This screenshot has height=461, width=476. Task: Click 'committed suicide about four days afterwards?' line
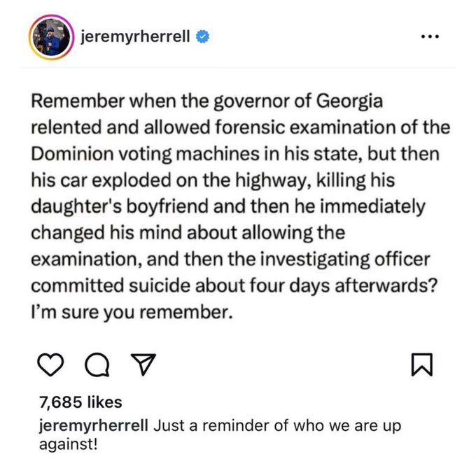234,285
